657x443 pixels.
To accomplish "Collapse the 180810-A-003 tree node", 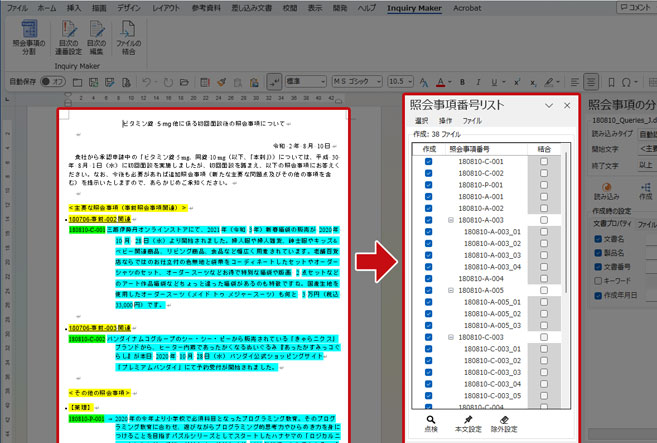I will (x=451, y=220).
